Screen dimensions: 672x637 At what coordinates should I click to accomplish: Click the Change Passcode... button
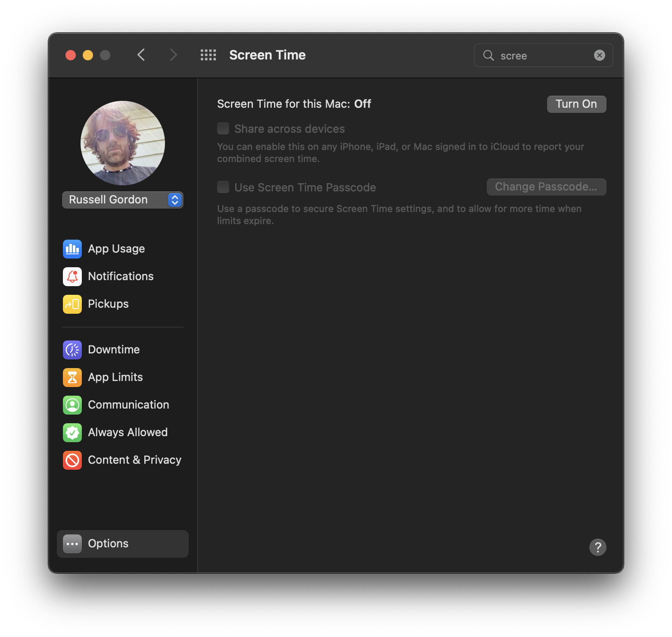[x=547, y=187]
